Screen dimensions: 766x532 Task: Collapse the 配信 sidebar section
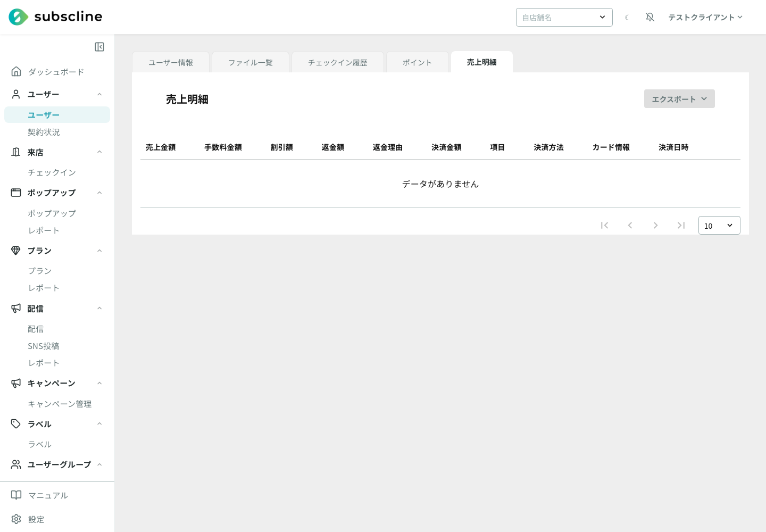click(x=99, y=309)
